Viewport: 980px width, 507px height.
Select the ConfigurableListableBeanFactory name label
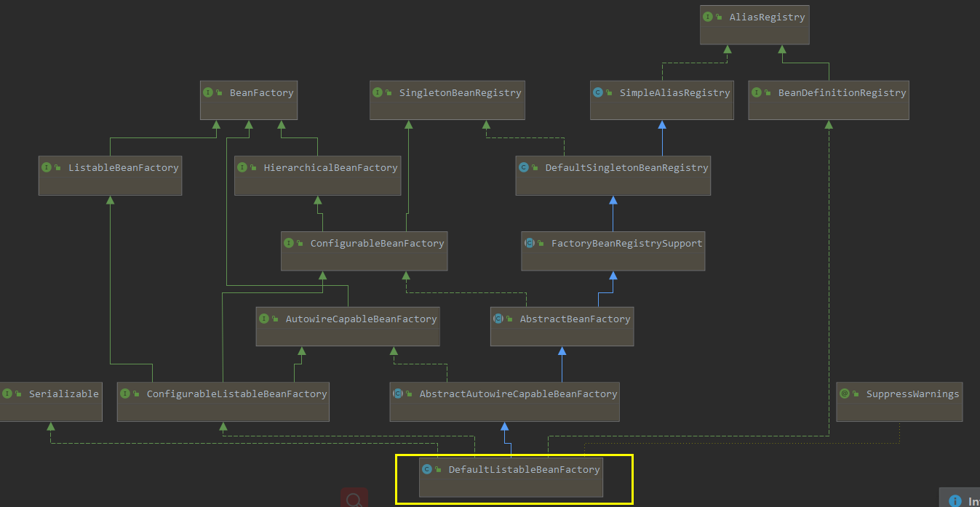tap(237, 394)
